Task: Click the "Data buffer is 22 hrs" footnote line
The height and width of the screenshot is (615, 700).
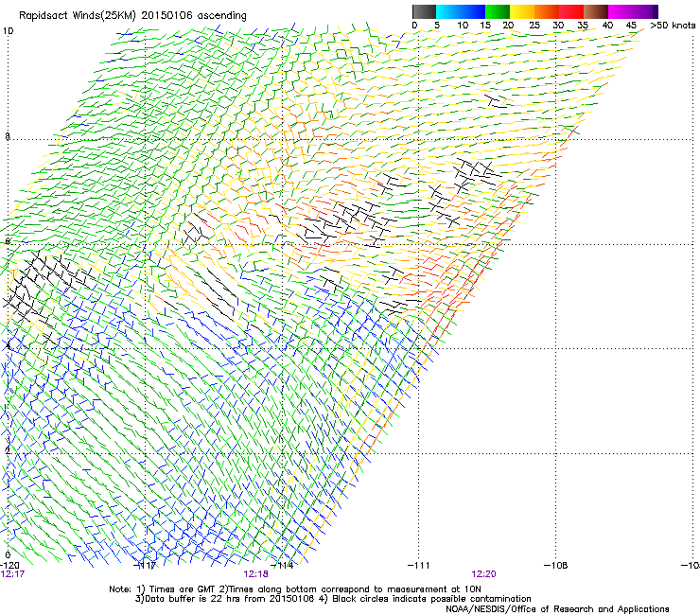Action: pyautogui.click(x=333, y=599)
